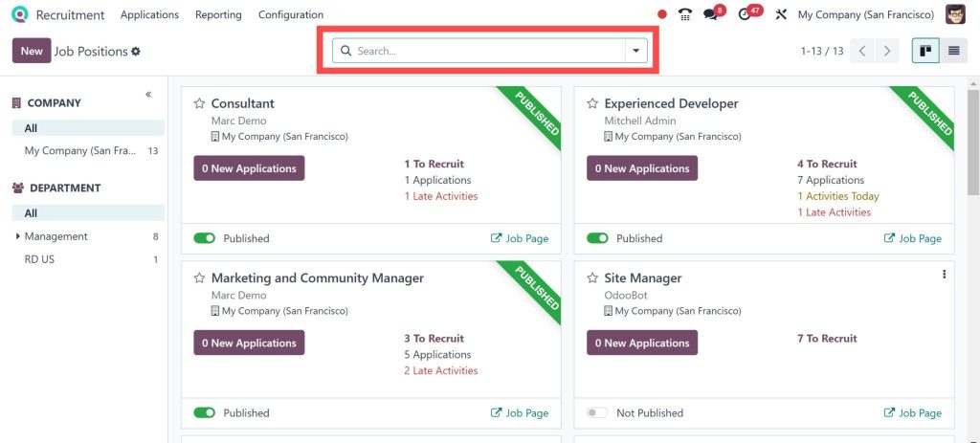Open the My Company (San Francisco) company switcher

tap(865, 14)
